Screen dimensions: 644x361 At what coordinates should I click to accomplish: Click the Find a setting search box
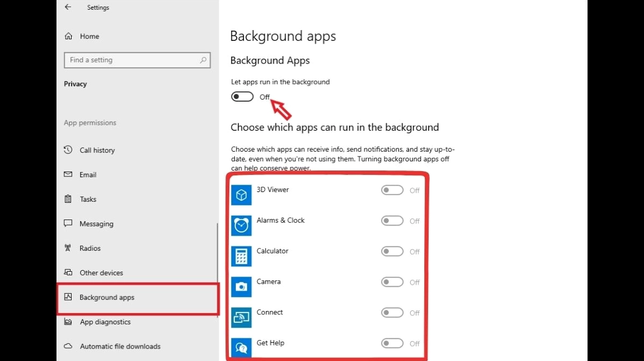coord(132,60)
